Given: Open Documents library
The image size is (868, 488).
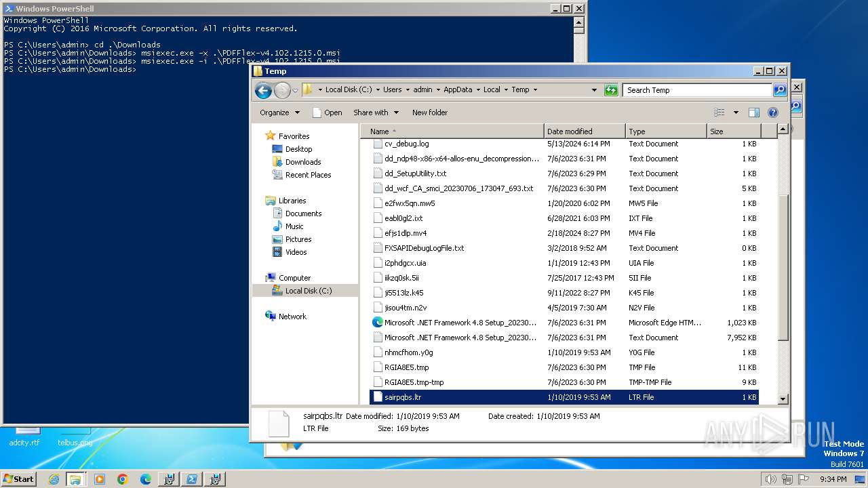Looking at the screenshot, I should coord(303,213).
